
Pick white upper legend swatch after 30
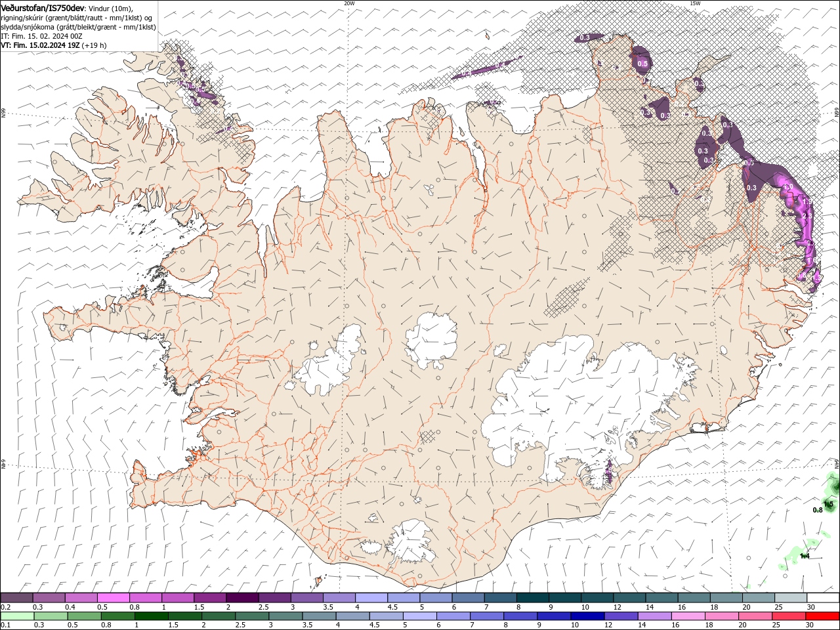point(824,598)
